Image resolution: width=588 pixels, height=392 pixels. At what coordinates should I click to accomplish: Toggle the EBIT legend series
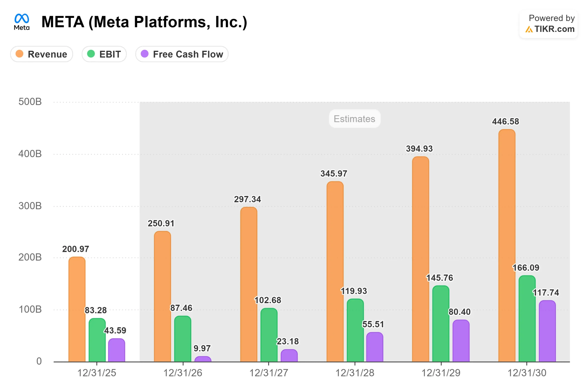tap(104, 54)
